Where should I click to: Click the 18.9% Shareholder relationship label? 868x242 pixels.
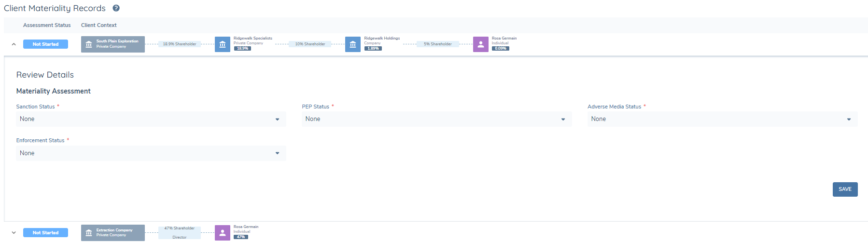coord(180,44)
